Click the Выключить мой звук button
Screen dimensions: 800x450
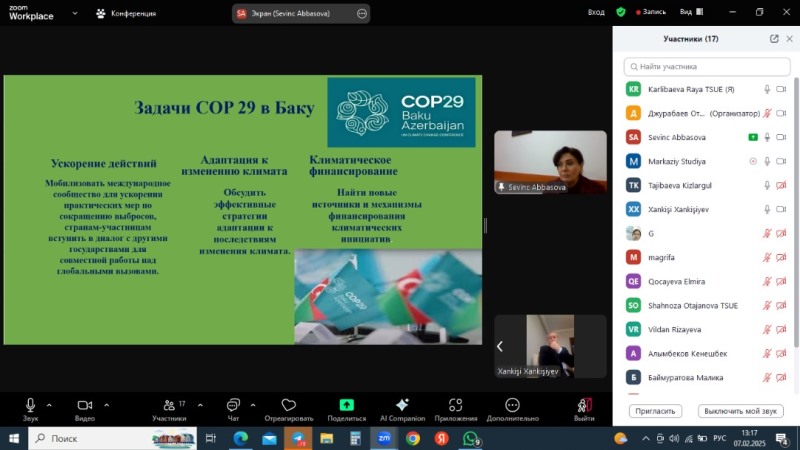(x=740, y=411)
